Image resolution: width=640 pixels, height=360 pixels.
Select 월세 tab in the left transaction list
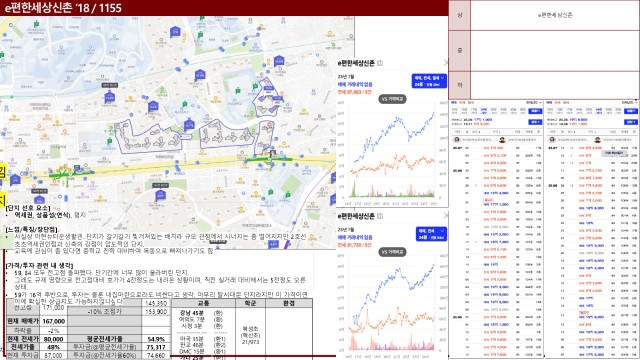tap(471, 103)
